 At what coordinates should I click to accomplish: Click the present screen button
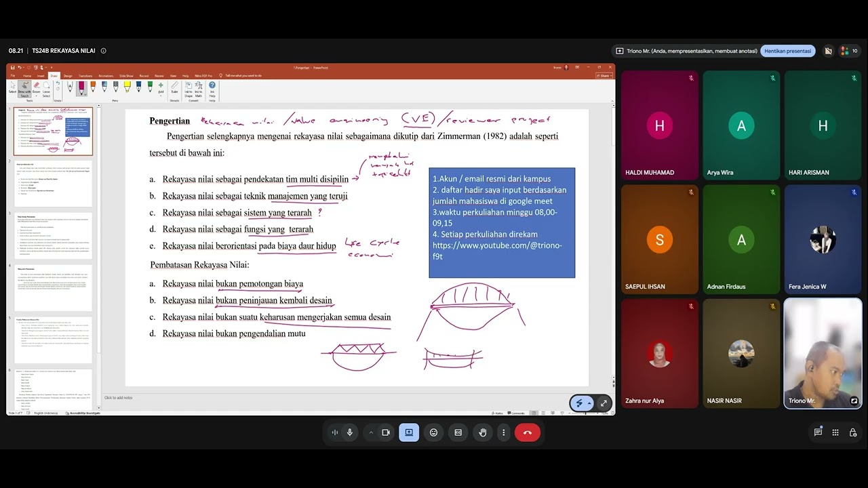tap(409, 432)
